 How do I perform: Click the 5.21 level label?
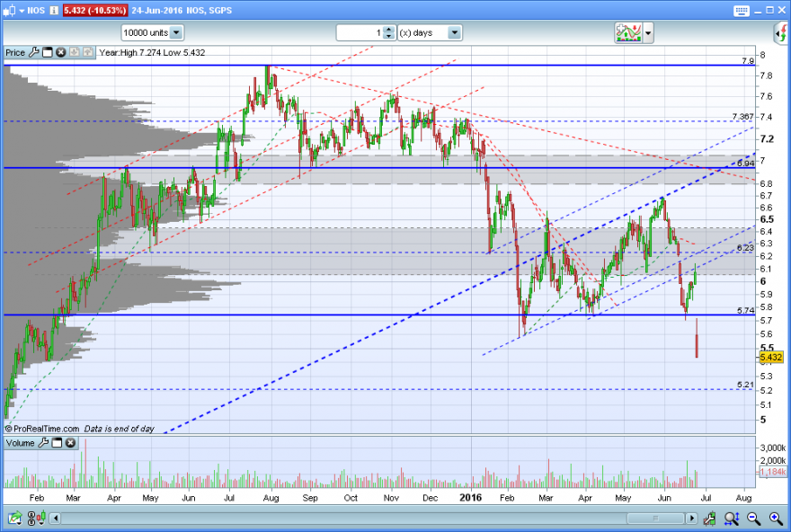(x=745, y=385)
